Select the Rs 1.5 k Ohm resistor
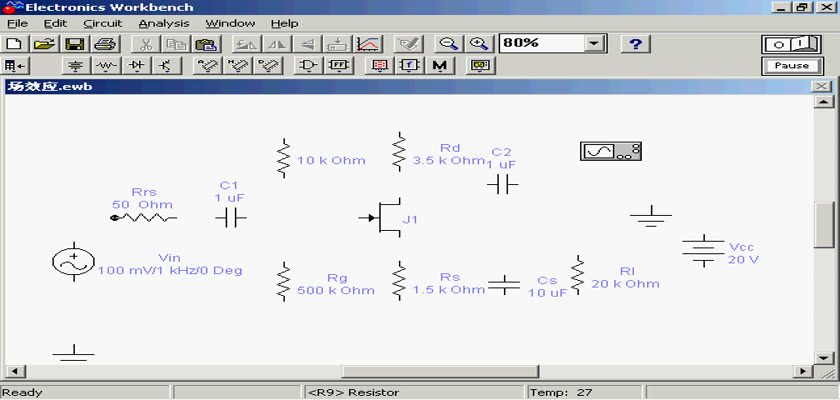This screenshot has height=400, width=840. (x=399, y=281)
